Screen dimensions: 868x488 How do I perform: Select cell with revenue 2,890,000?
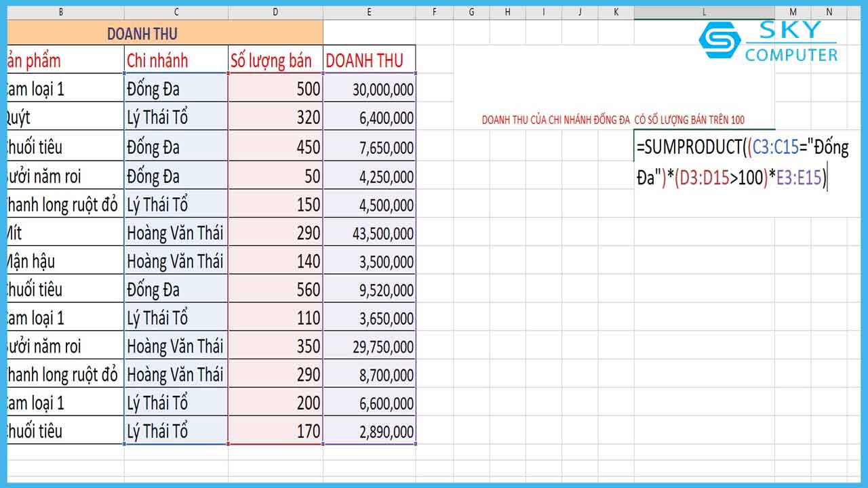click(x=369, y=430)
